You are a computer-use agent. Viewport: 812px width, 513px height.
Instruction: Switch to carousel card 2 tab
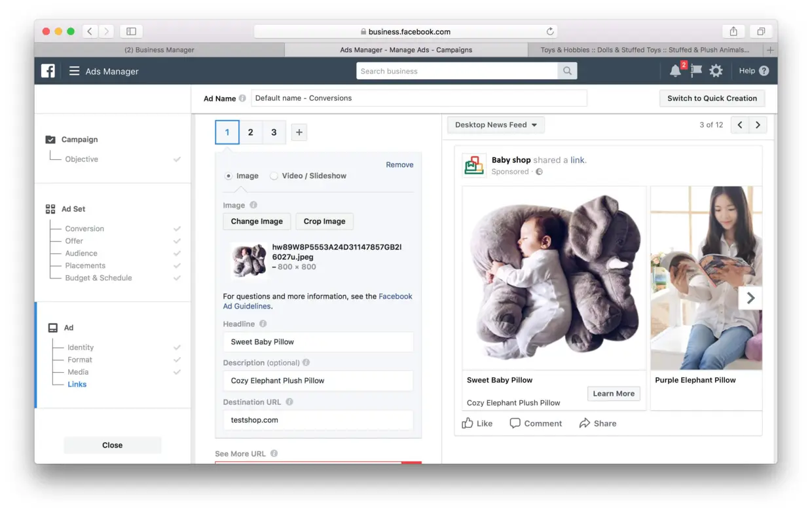pos(251,132)
